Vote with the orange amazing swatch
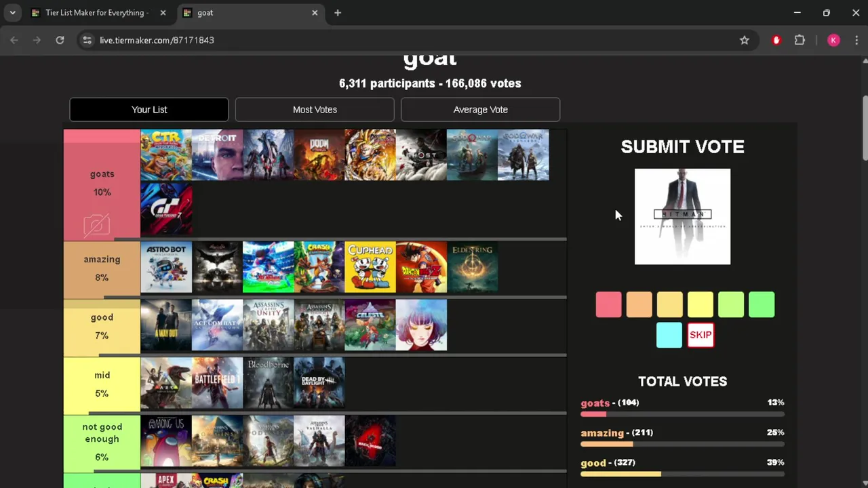This screenshot has width=868, height=488. point(639,305)
